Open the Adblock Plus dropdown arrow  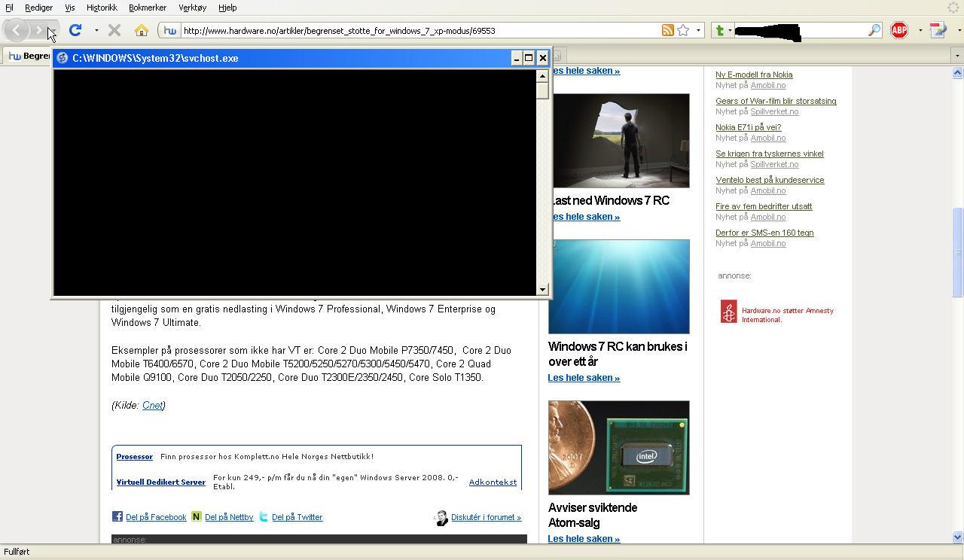[920, 31]
